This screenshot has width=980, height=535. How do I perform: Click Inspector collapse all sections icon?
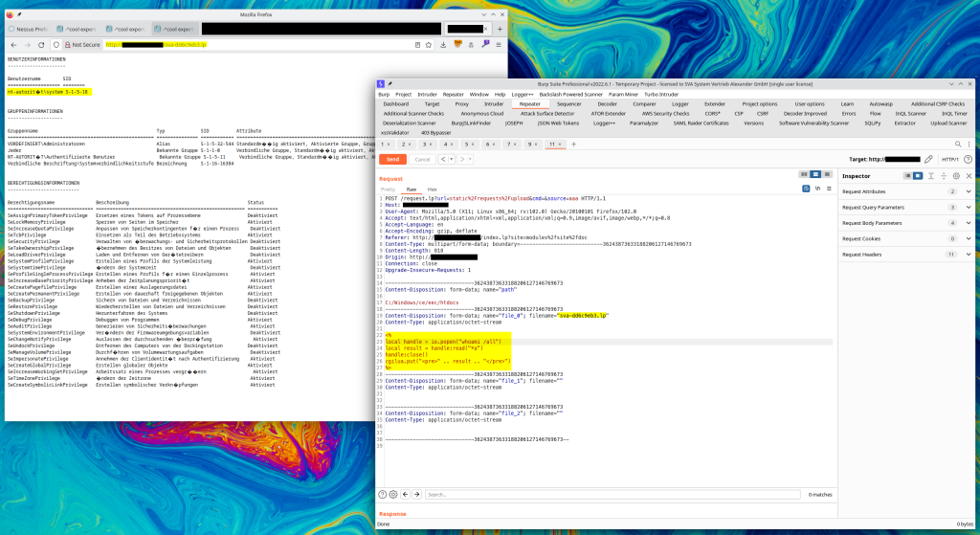tap(944, 176)
